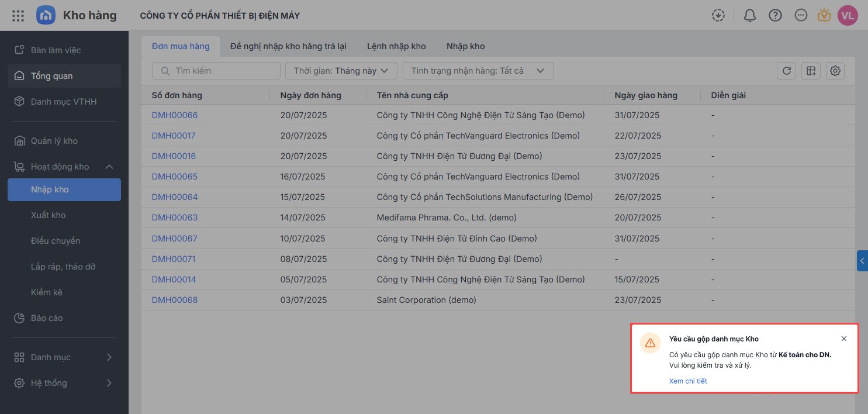The height and width of the screenshot is (414, 868).
Task: Open the chat messages icon in header
Action: [x=801, y=16]
